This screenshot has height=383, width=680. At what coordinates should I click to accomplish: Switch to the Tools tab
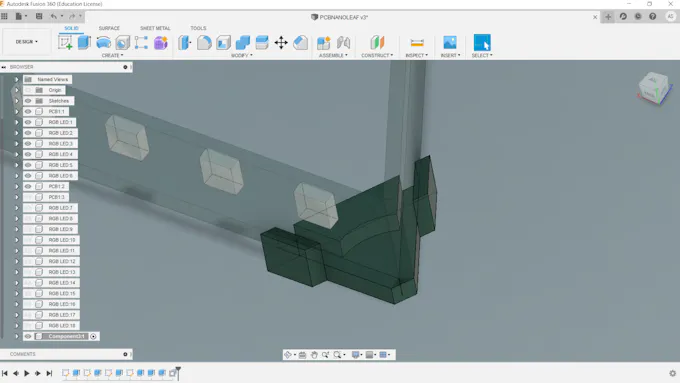coord(198,28)
